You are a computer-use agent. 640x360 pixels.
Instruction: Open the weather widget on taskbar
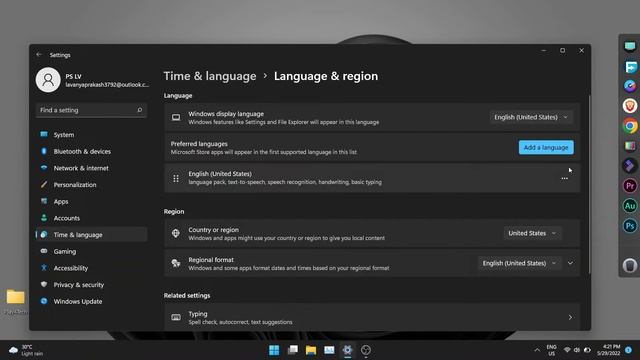pyautogui.click(x=26, y=350)
